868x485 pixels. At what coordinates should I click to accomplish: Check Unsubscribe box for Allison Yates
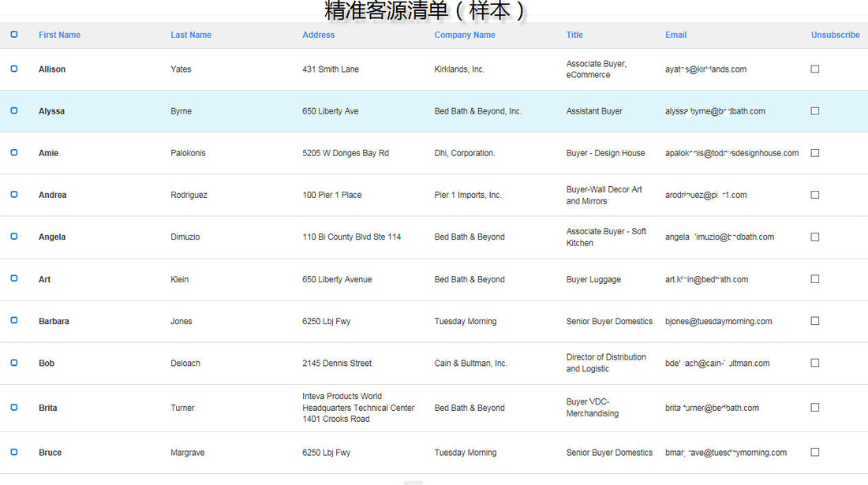click(x=815, y=69)
